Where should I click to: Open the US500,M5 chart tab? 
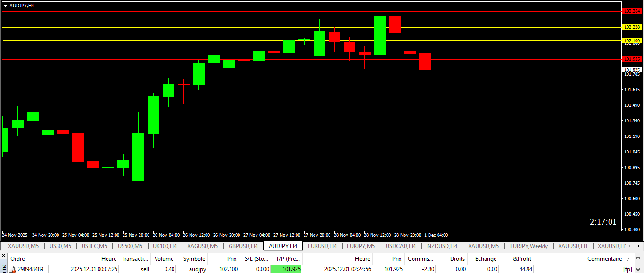coord(131,246)
